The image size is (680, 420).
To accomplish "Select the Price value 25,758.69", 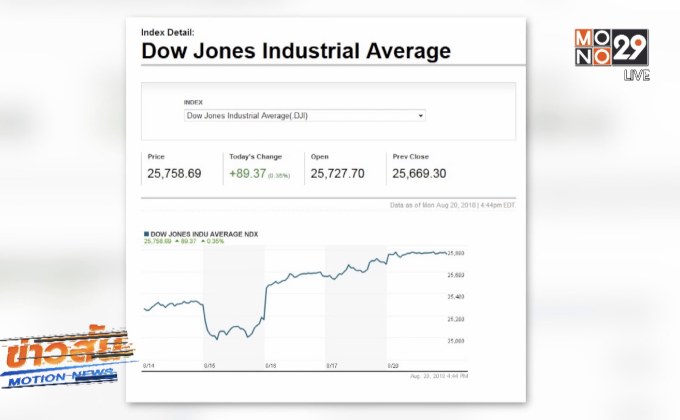I will click(174, 174).
